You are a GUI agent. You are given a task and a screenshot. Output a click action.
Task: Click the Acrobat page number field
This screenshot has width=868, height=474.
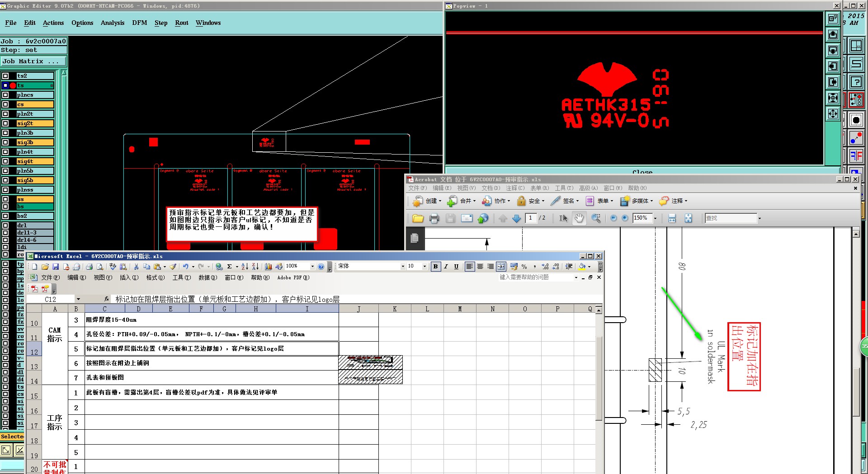pos(531,218)
